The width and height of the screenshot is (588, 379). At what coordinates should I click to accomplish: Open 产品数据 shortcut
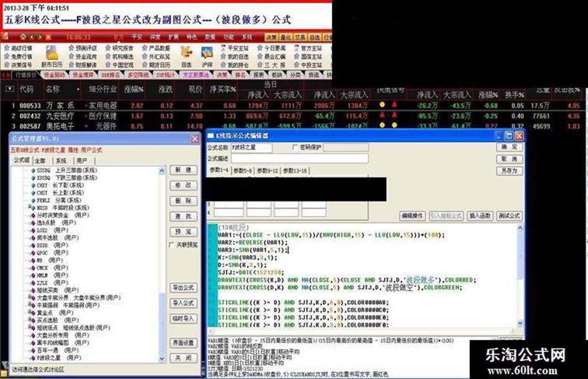pyautogui.click(x=156, y=48)
